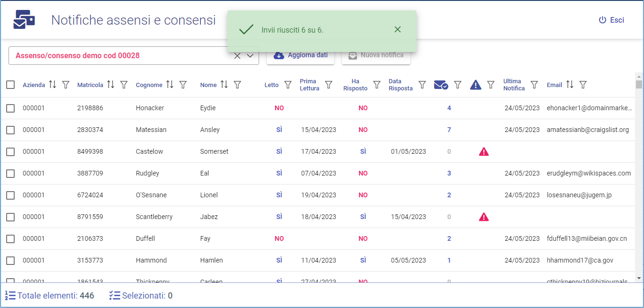Click the warning triangle column header icon

click(475, 85)
